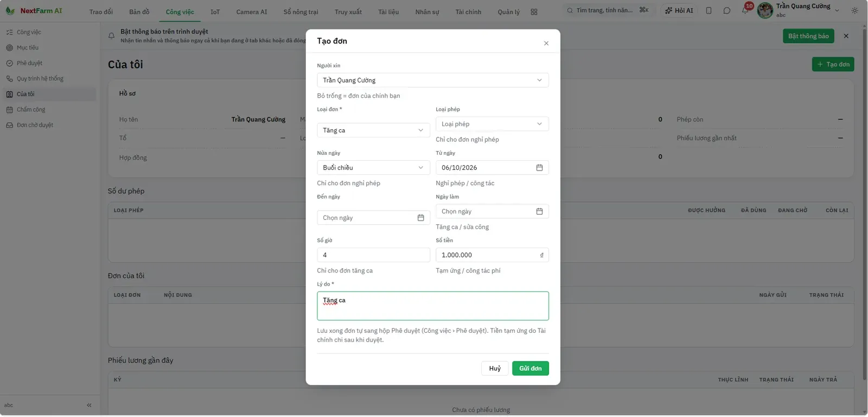This screenshot has height=417, width=868.
Task: Open the Trao đổi tab
Action: [x=101, y=12]
